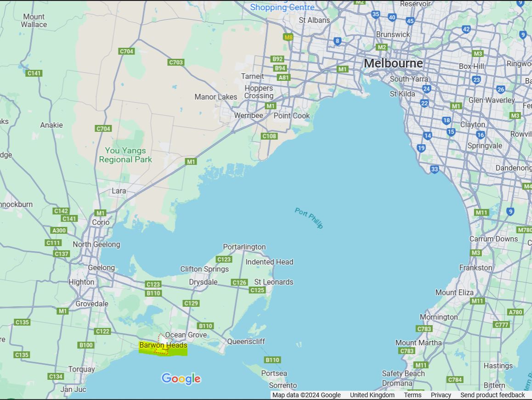Click the M8 highway shield
Image resolution: width=532 pixels, height=400 pixels.
tap(288, 37)
